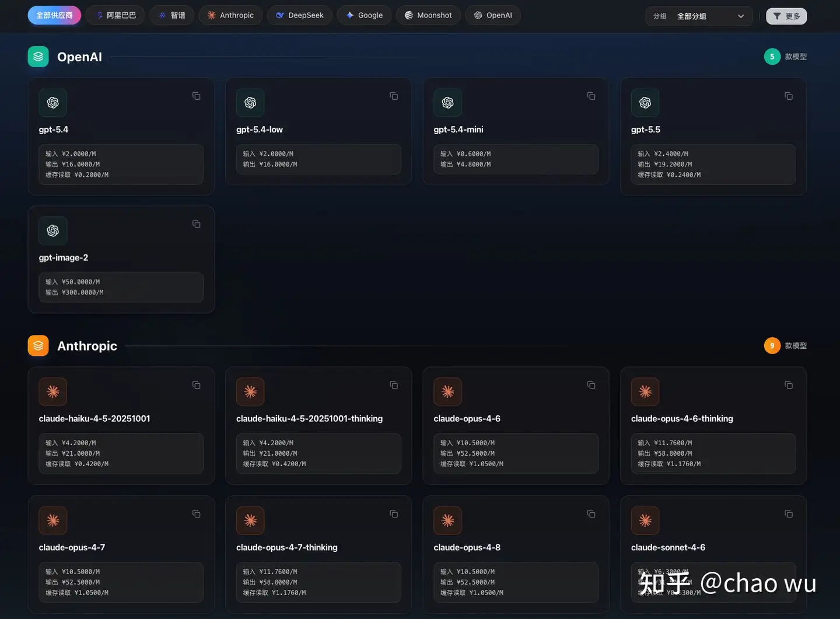
Task: Copy the claude-sonnet-4-6 model name
Action: point(789,514)
